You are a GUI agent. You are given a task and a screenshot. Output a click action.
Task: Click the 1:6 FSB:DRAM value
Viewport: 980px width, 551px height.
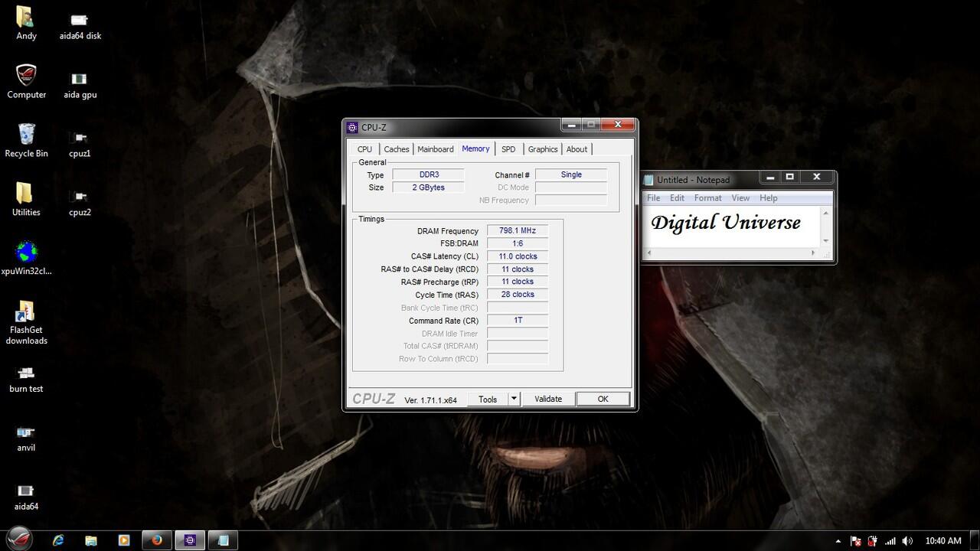pos(518,243)
